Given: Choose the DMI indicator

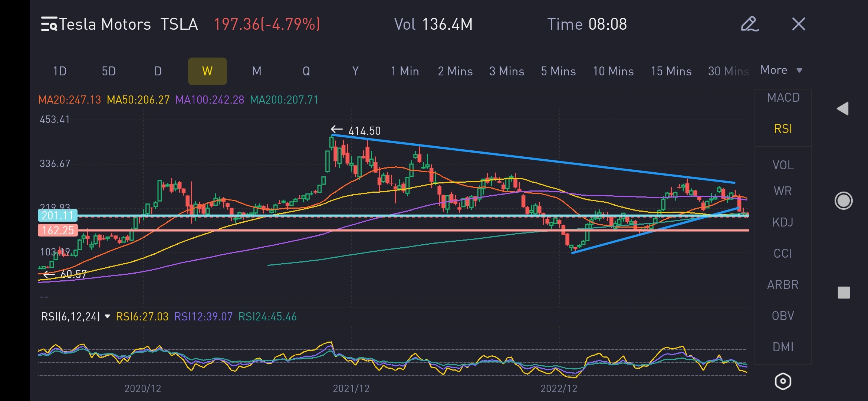Looking at the screenshot, I should click(783, 347).
